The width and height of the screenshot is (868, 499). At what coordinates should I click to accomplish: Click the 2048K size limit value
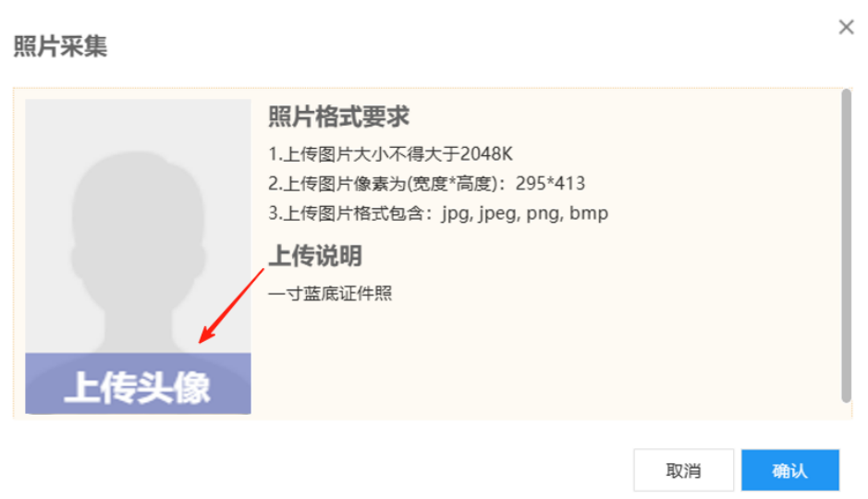point(486,153)
